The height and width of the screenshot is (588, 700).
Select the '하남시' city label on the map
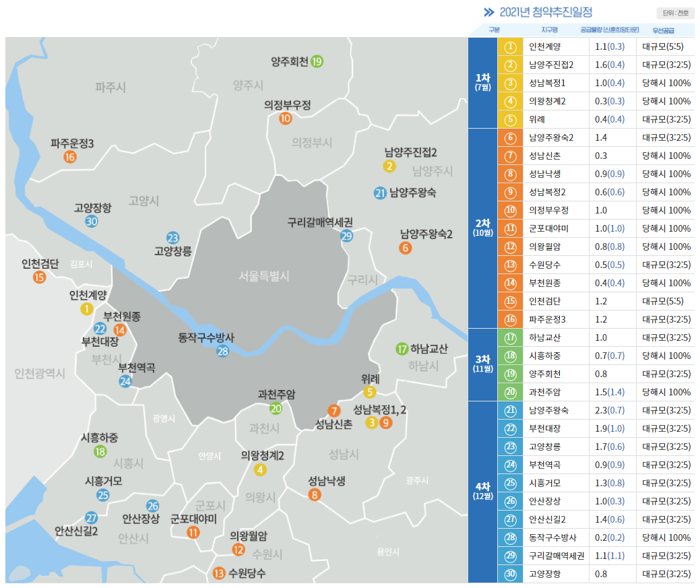tap(423, 366)
